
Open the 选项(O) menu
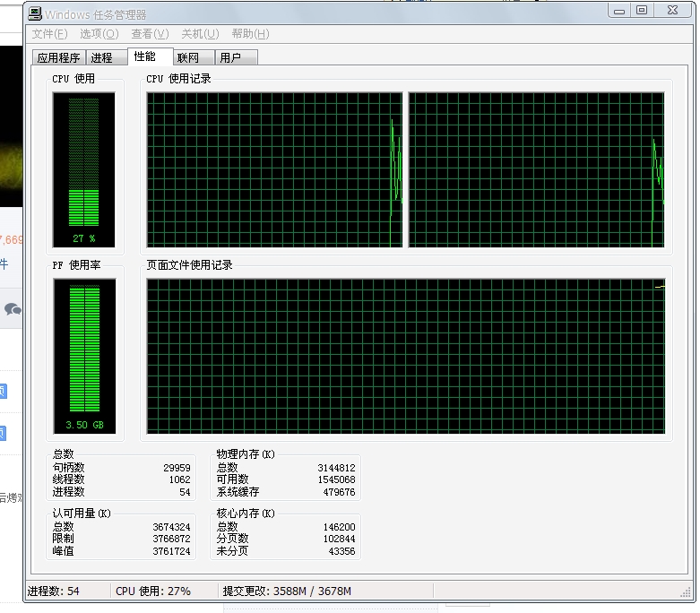(x=99, y=34)
